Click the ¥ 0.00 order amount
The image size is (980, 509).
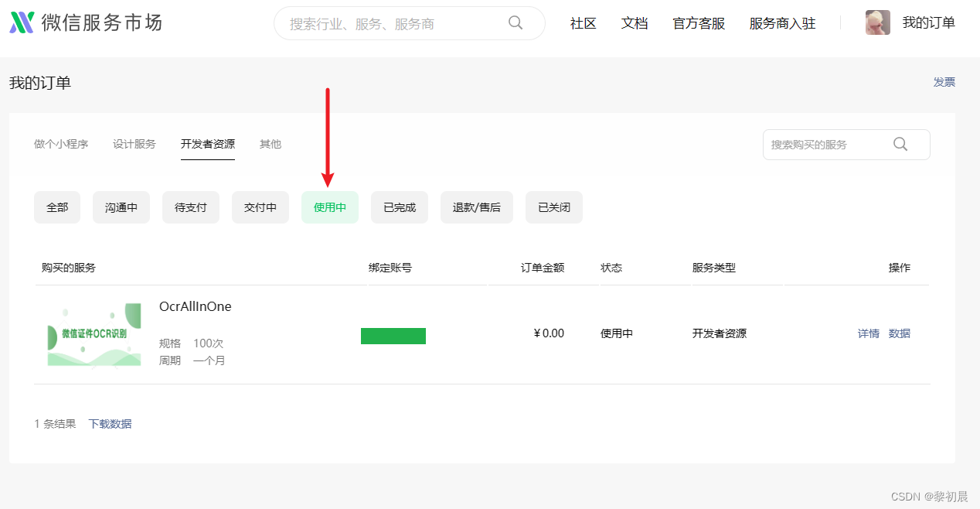(549, 333)
